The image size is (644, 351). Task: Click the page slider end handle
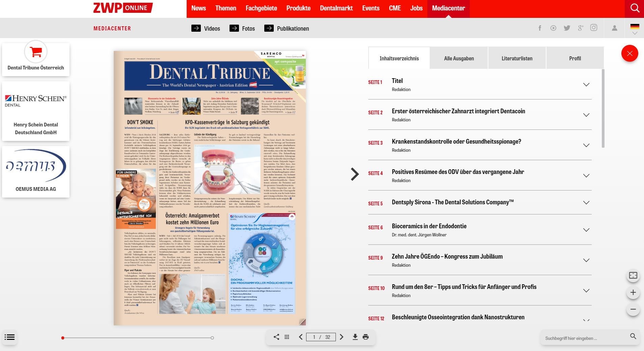coord(212,338)
